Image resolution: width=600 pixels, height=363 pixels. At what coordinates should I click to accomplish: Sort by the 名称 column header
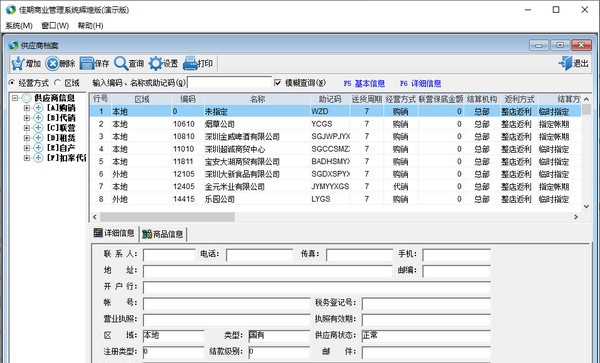[x=257, y=99]
